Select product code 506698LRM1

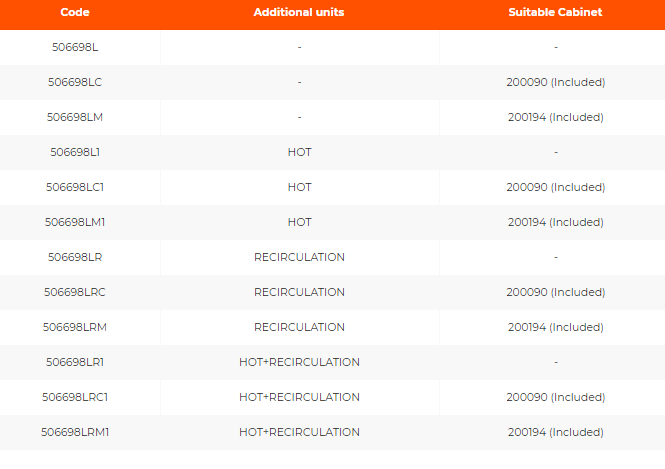(x=74, y=432)
